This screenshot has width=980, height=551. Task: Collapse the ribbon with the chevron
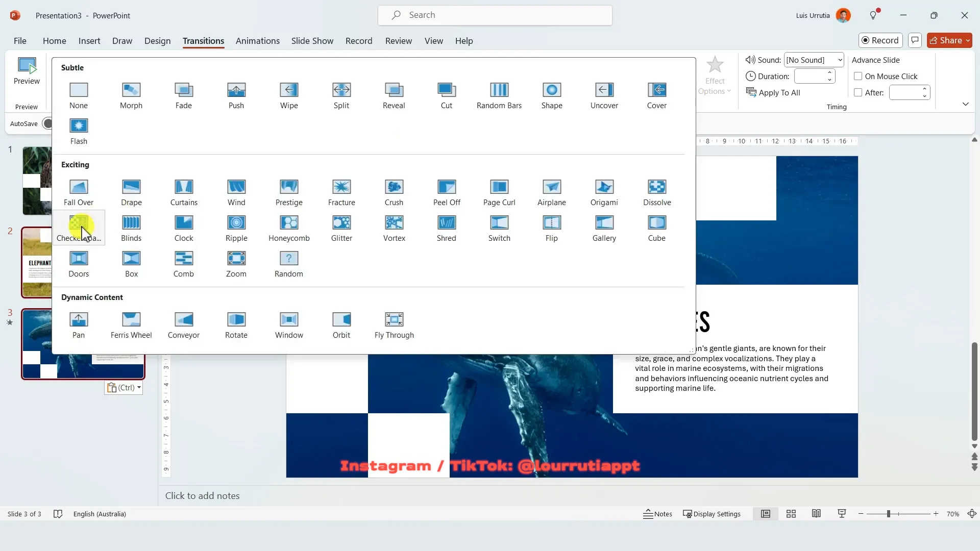point(966,104)
